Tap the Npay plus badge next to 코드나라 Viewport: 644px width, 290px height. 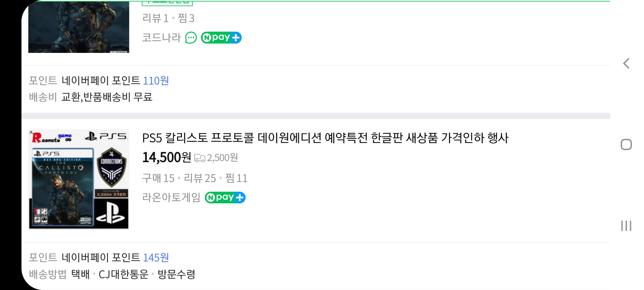tap(221, 38)
